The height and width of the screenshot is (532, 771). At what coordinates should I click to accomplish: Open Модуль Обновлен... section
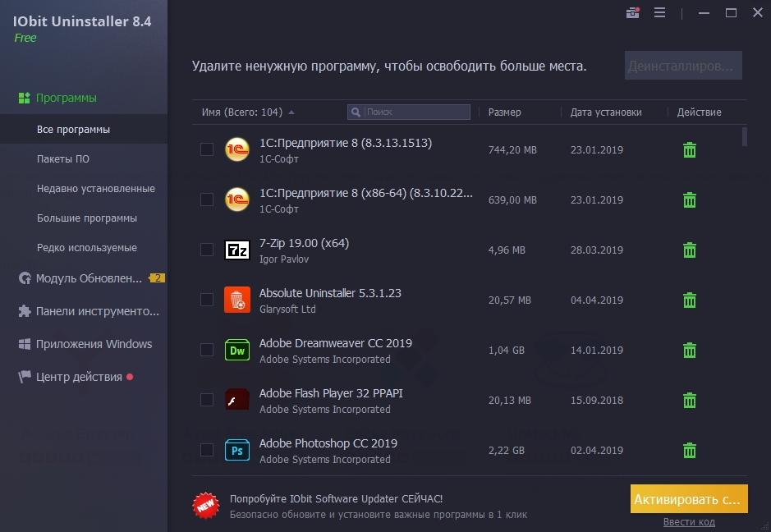[x=89, y=278]
